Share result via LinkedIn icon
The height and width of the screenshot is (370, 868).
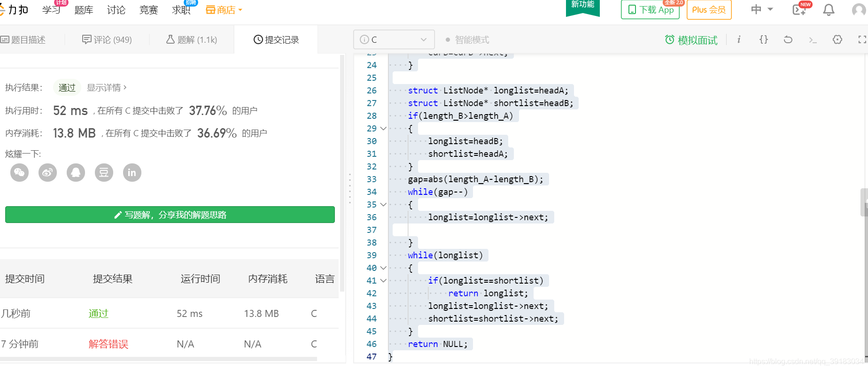132,173
